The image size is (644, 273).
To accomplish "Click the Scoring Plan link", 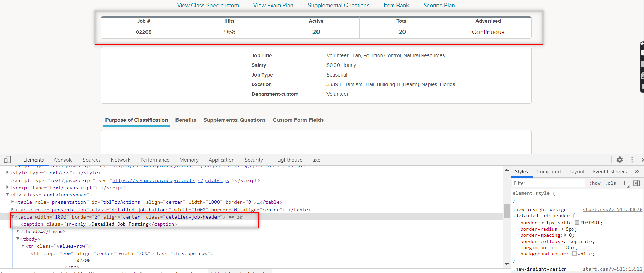I will coord(439,5).
